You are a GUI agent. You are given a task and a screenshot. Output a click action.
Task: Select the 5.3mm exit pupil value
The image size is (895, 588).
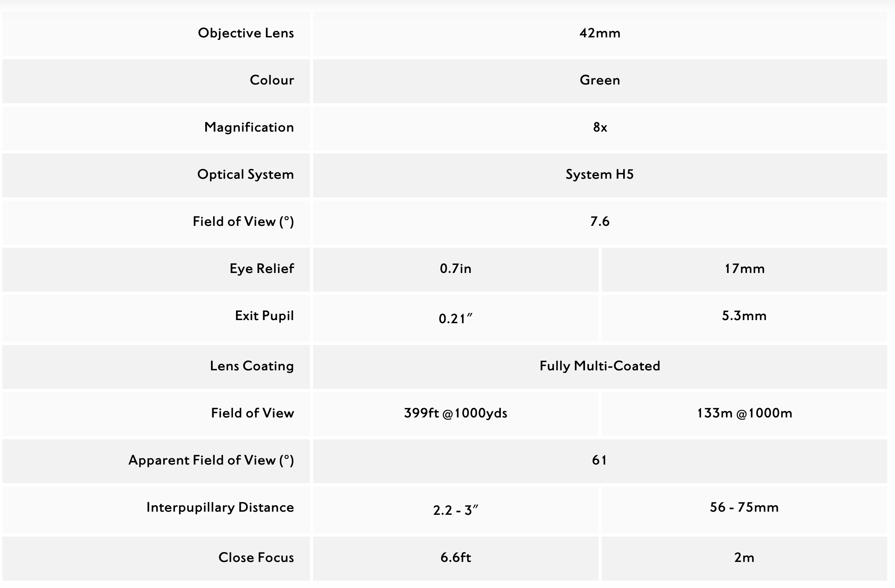pyautogui.click(x=744, y=316)
